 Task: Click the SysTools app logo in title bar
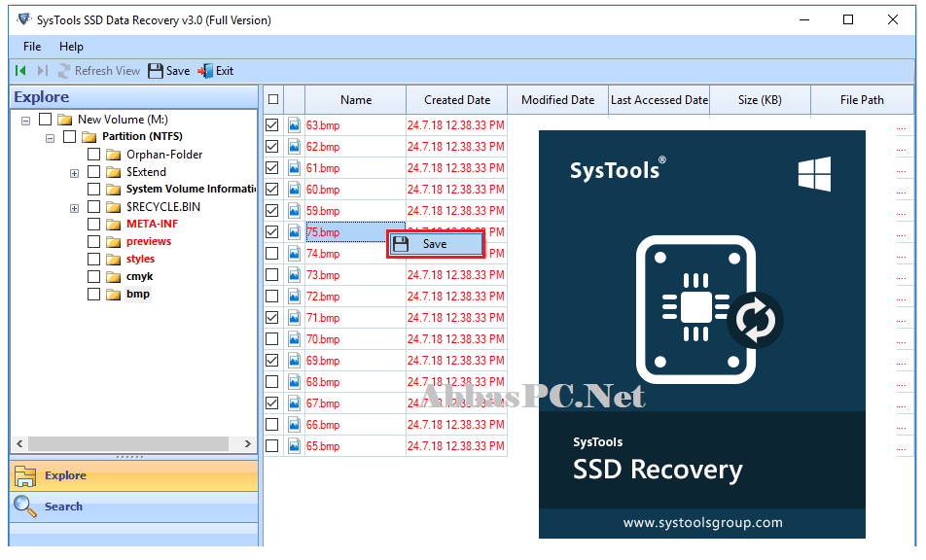(24, 19)
